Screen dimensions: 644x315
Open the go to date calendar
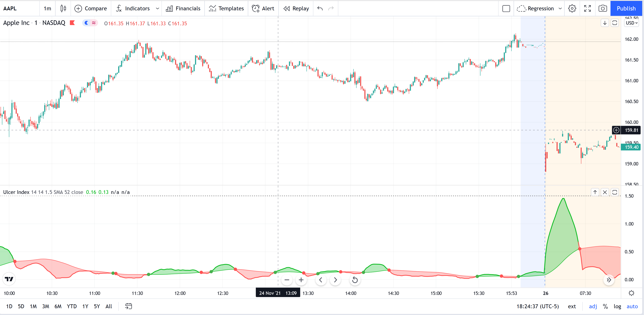coord(129,306)
